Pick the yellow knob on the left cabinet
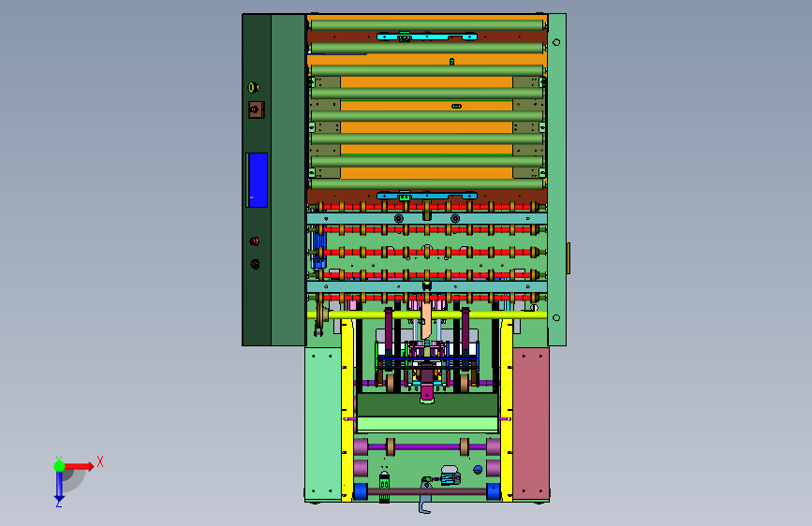 coord(253,87)
